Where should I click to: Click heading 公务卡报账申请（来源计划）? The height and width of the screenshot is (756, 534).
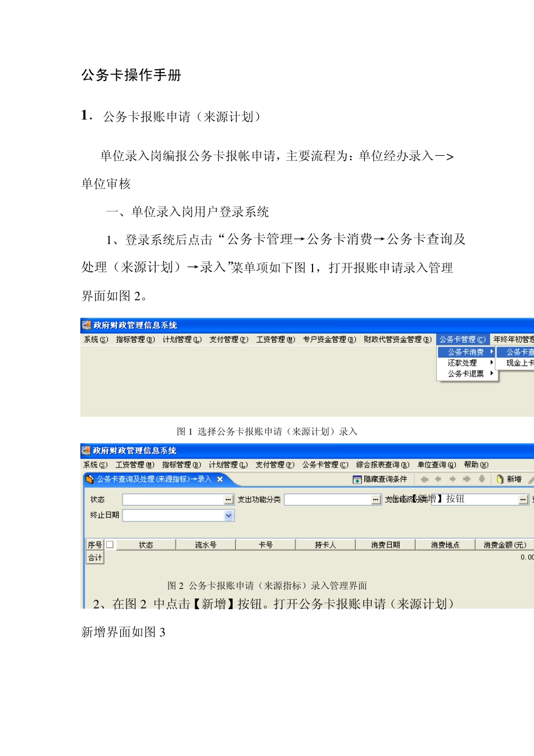(184, 117)
